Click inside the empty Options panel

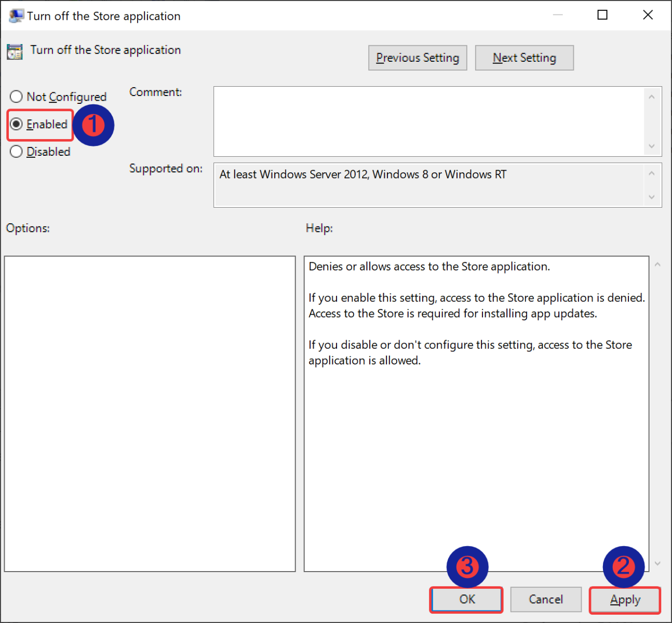coord(150,413)
